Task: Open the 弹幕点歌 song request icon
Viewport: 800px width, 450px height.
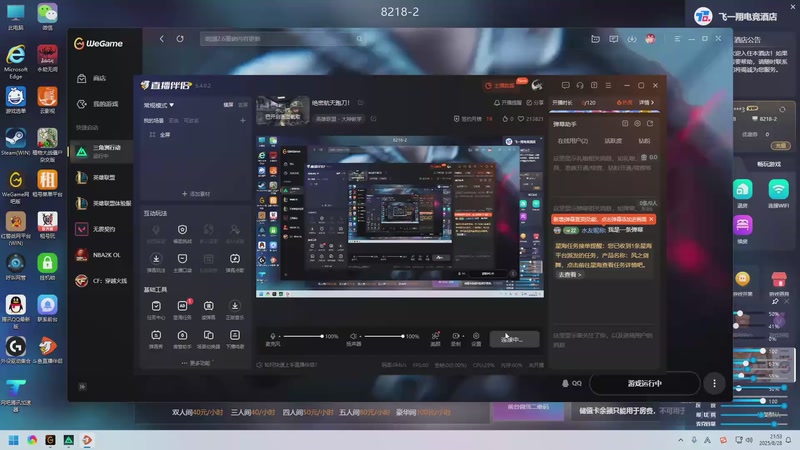Action: coord(235,259)
